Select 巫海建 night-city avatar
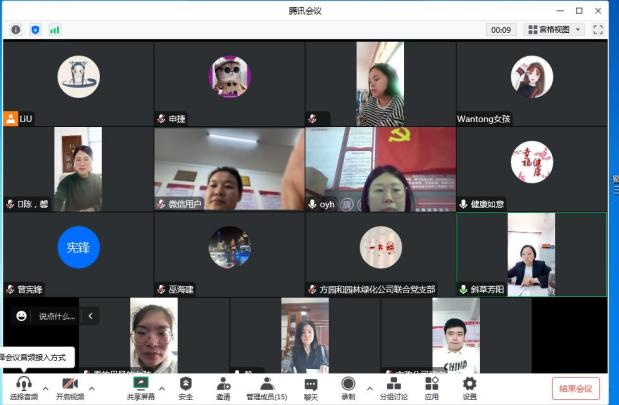This screenshot has width=619, height=405. 230,247
